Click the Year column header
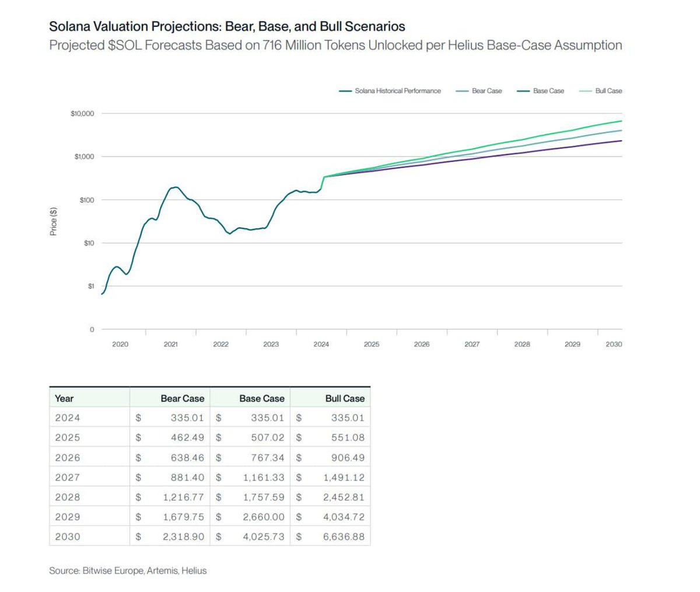The image size is (700, 592). coord(64,398)
